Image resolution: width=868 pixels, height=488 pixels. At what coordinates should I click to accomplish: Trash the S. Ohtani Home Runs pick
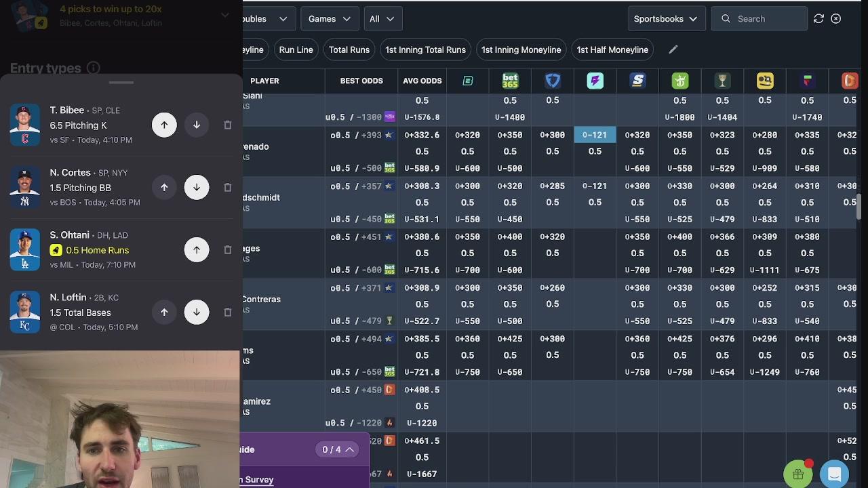tap(228, 249)
